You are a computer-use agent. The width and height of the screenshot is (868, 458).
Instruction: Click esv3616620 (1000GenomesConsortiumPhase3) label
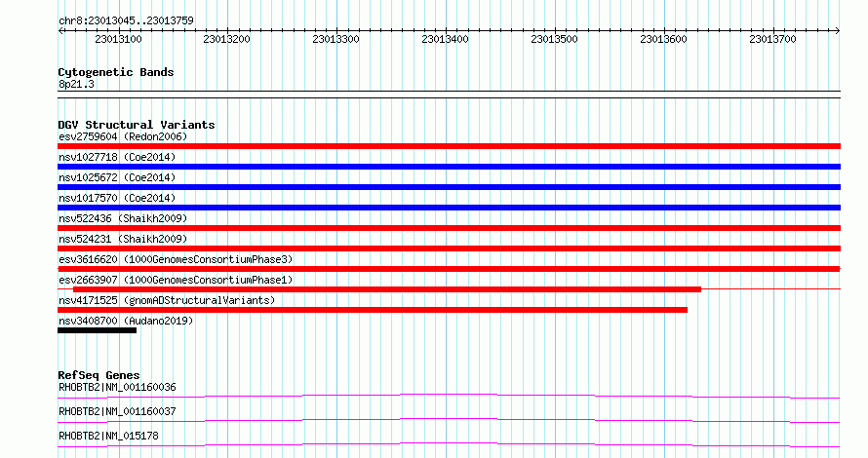[x=176, y=259]
